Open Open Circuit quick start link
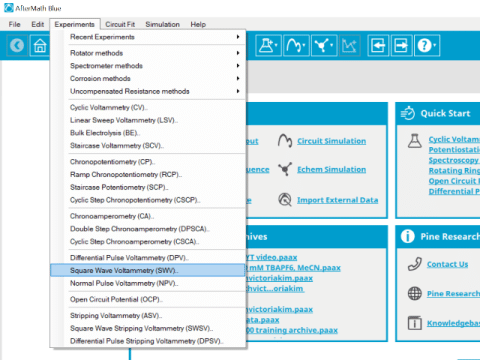Viewport: 480px width, 360px height. tap(454, 181)
